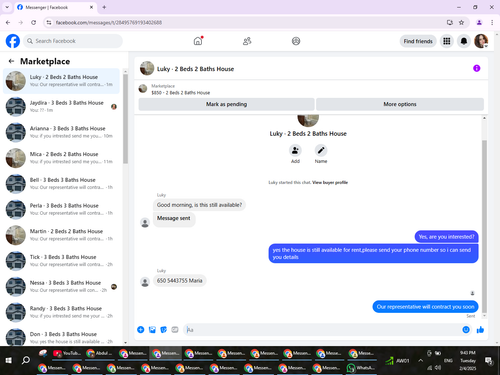This screenshot has width=500, height=375.
Task: Open the YouTube taskbar window
Action: tap(67, 353)
